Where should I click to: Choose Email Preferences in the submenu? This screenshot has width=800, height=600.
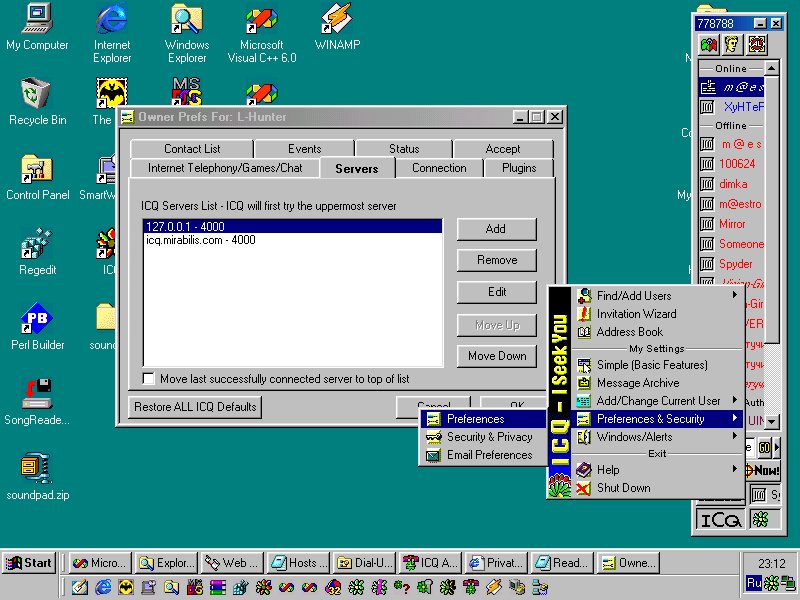[483, 455]
